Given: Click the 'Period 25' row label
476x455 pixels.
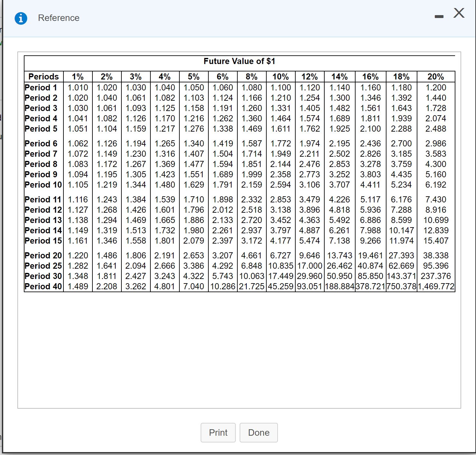Looking at the screenshot, I should [43, 266].
